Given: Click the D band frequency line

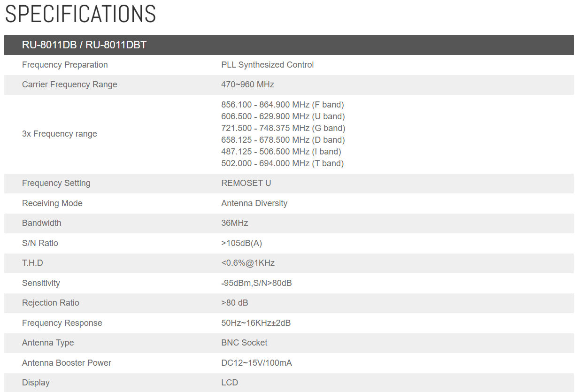Looking at the screenshot, I should pyautogui.click(x=283, y=140).
